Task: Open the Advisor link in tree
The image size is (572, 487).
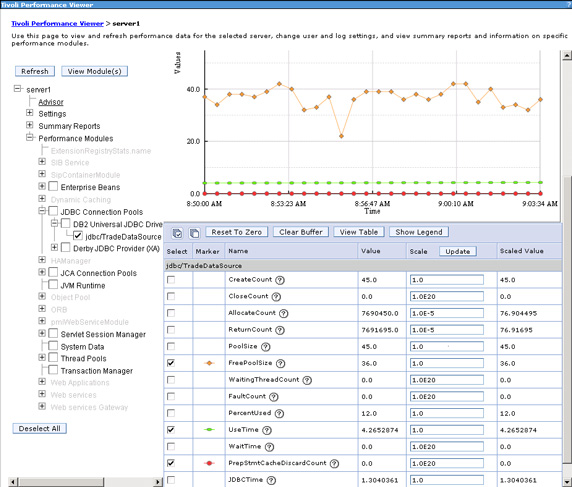Action: click(51, 102)
